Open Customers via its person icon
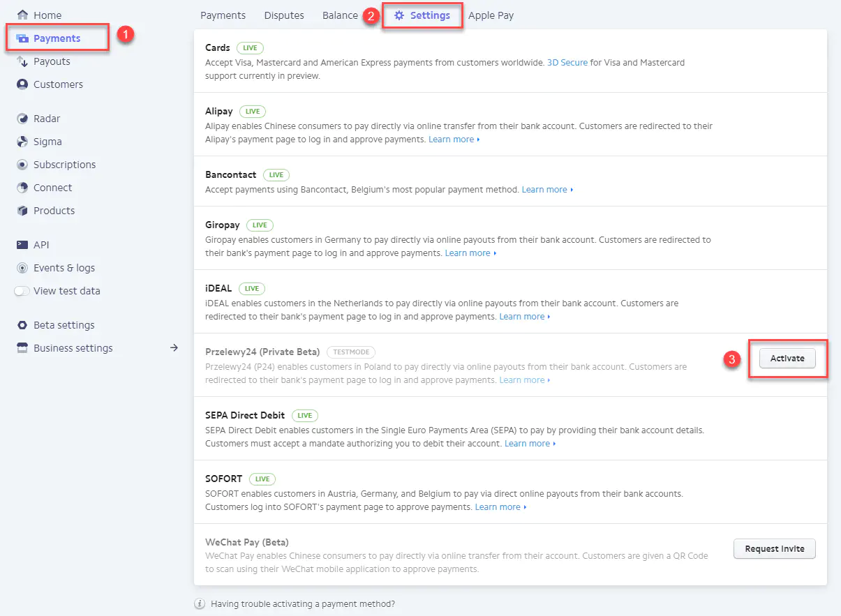Viewport: 841px width, 616px height. click(22, 84)
